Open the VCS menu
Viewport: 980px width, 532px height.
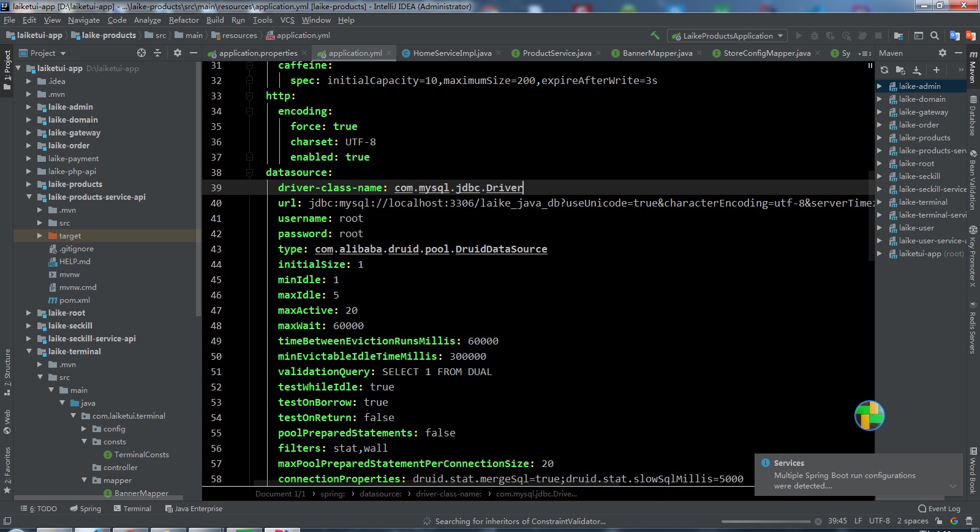(x=287, y=20)
